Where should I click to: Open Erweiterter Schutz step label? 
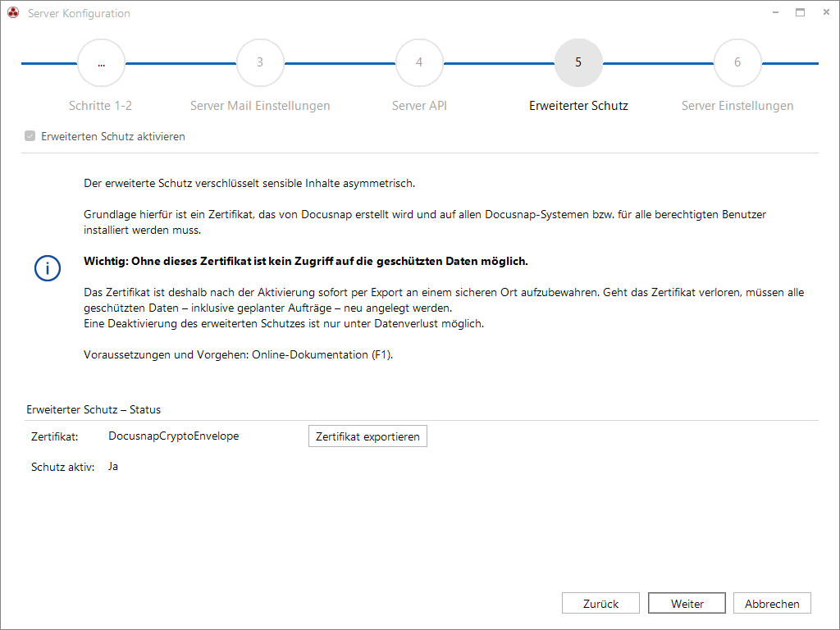click(x=578, y=106)
